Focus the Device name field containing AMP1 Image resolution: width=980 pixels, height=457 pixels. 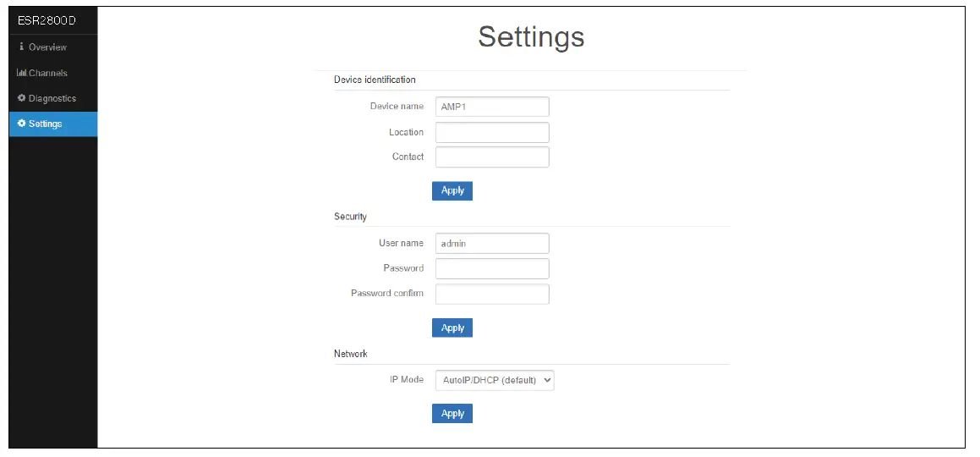tap(492, 107)
